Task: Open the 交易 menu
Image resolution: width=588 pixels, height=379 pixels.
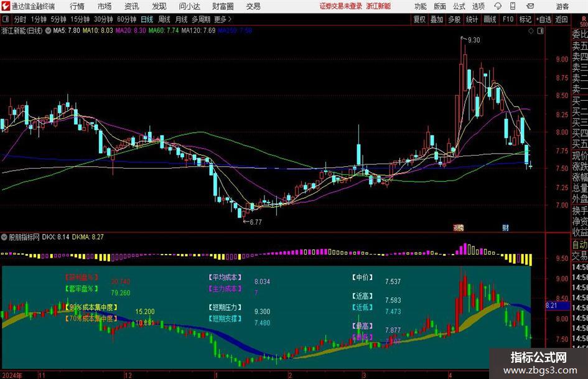Action: click(x=253, y=6)
